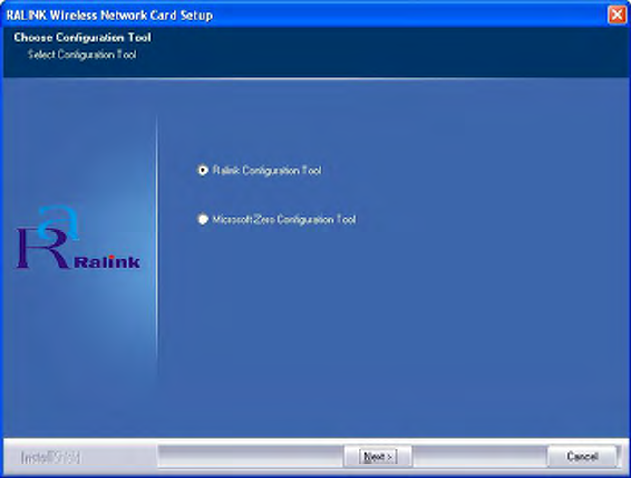Select the Ralink Configuration Tool radio button
631x478 pixels.
(202, 170)
